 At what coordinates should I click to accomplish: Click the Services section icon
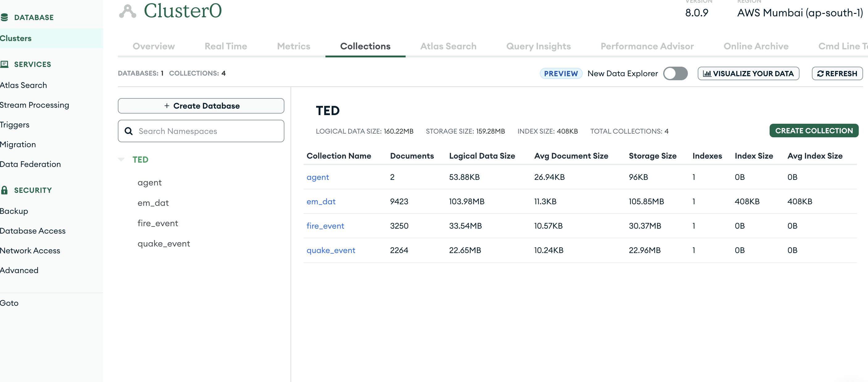(4, 64)
